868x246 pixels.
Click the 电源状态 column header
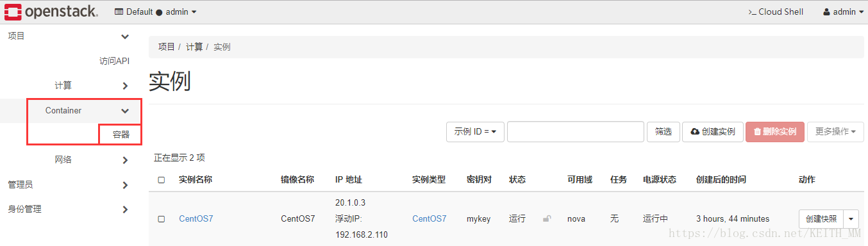[x=660, y=180]
